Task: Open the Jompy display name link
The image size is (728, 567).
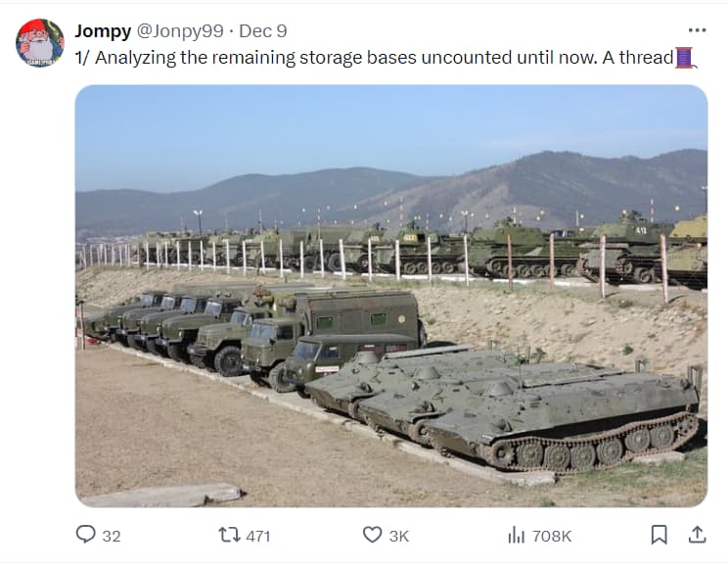Action: tap(103, 31)
